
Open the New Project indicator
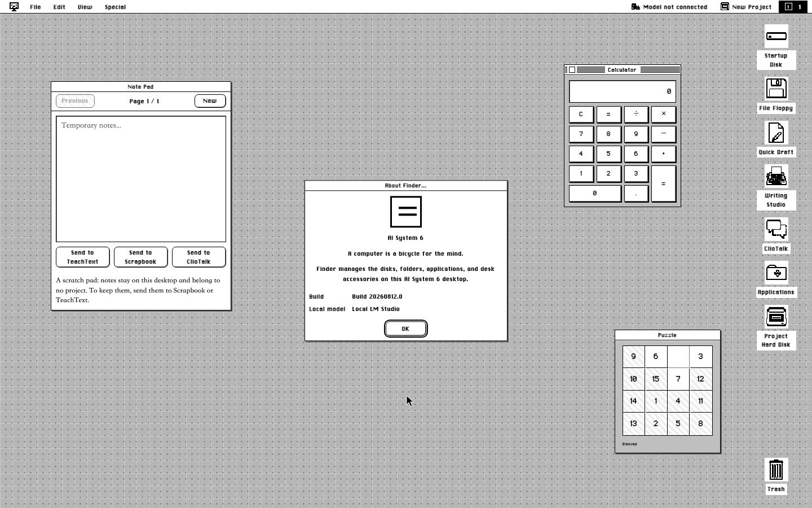[x=746, y=7]
